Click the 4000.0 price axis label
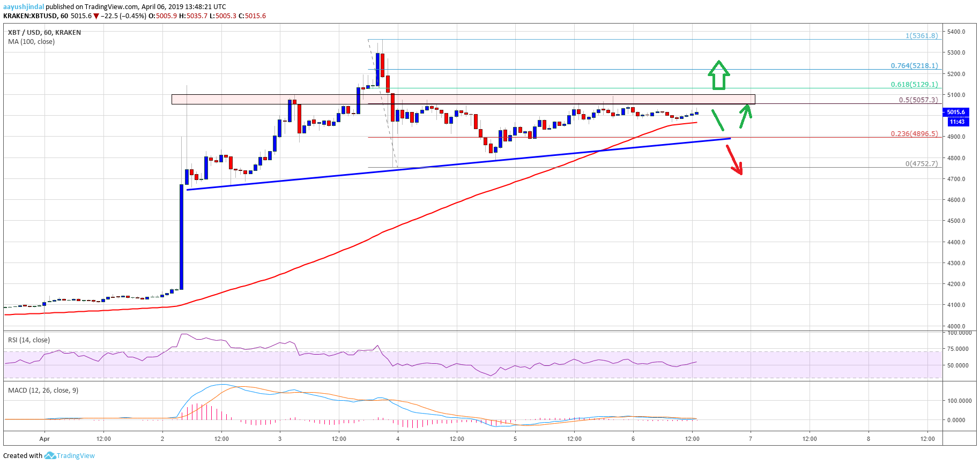980x465 pixels. [956, 326]
